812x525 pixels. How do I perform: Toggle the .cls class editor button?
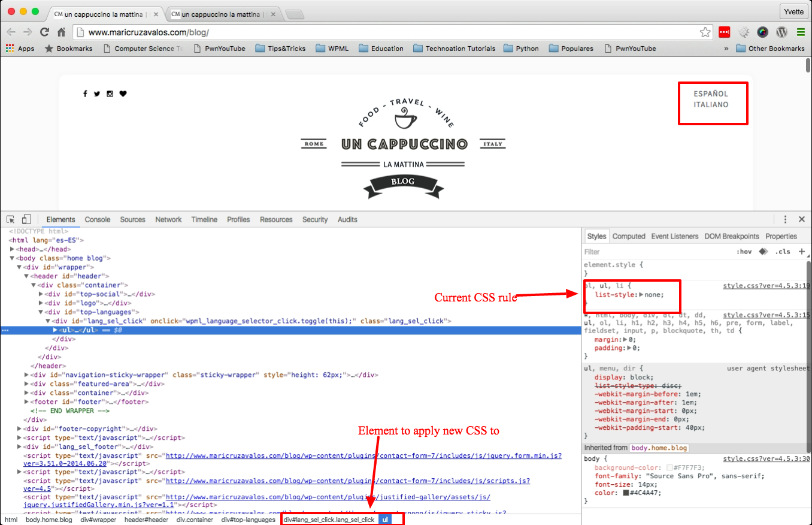(783, 252)
